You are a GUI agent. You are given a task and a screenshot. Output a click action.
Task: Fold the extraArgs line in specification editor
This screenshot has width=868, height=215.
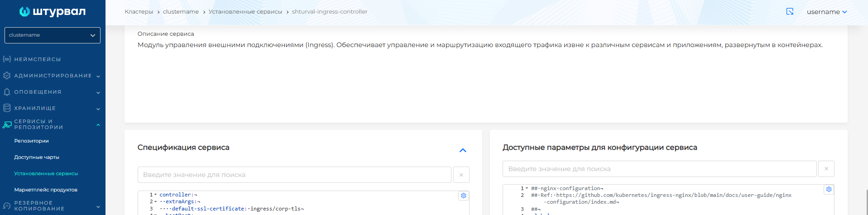click(155, 202)
